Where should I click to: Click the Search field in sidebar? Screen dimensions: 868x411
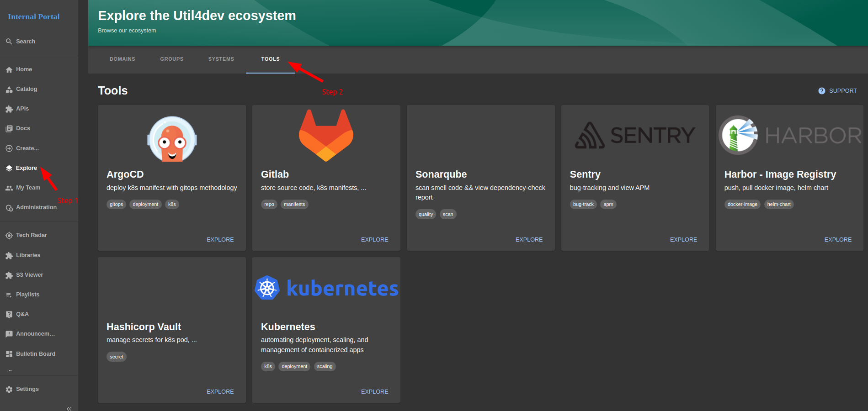tap(26, 42)
